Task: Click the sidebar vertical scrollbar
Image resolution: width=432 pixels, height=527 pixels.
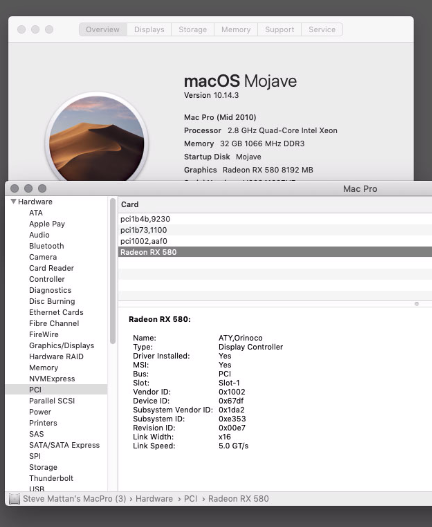Action: [x=113, y=271]
